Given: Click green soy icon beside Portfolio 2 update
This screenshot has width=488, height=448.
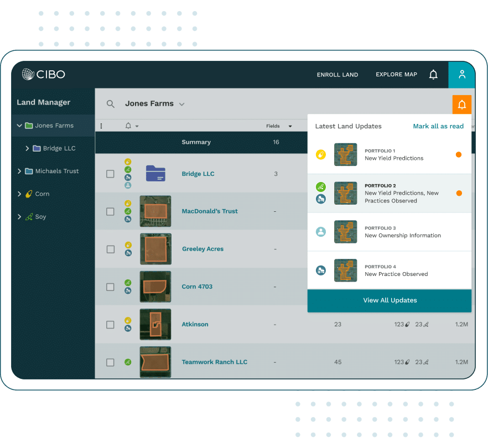Looking at the screenshot, I should (321, 187).
